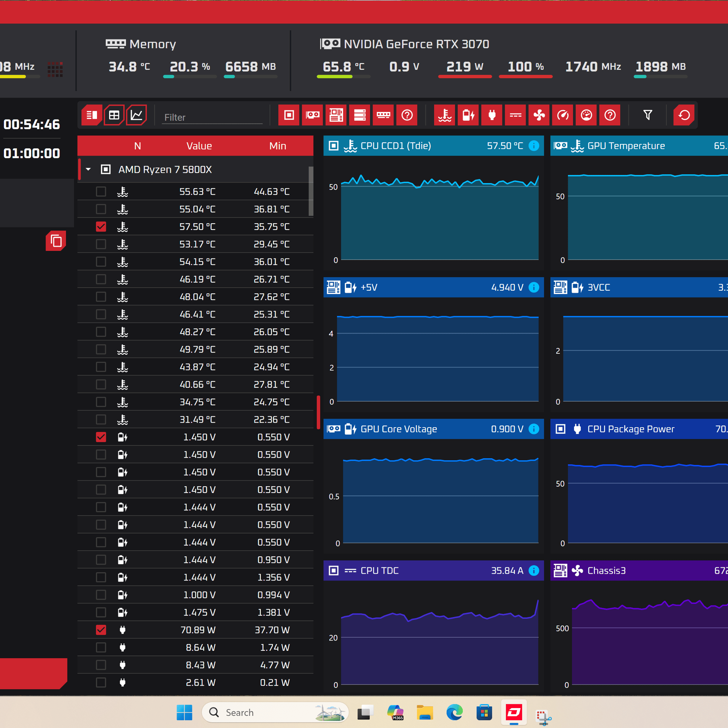Screen dimensions: 728x728
Task: Toggle the power plug sensor filter
Action: (492, 115)
